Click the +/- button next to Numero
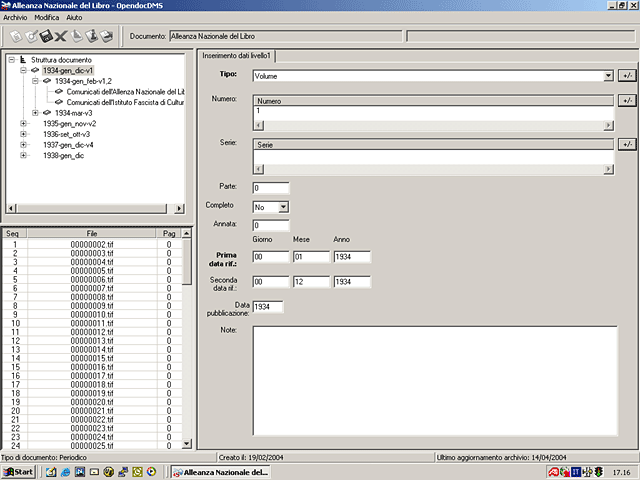The height and width of the screenshot is (480, 640). [x=627, y=100]
